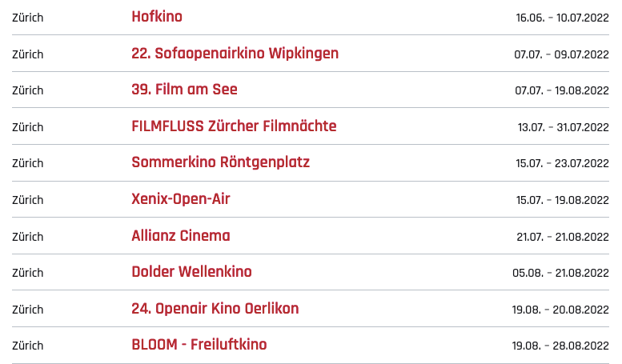Open the Allianz Cinema listing
The height and width of the screenshot is (364, 622).
pos(181,235)
